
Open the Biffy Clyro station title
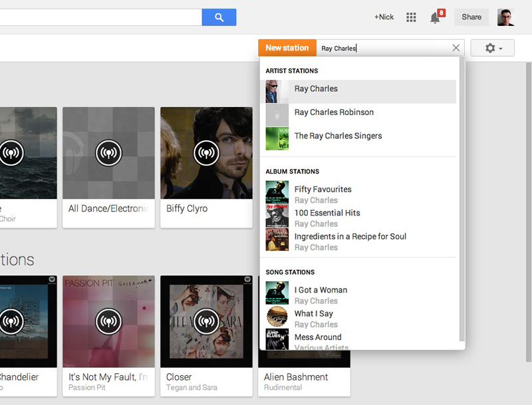(187, 208)
